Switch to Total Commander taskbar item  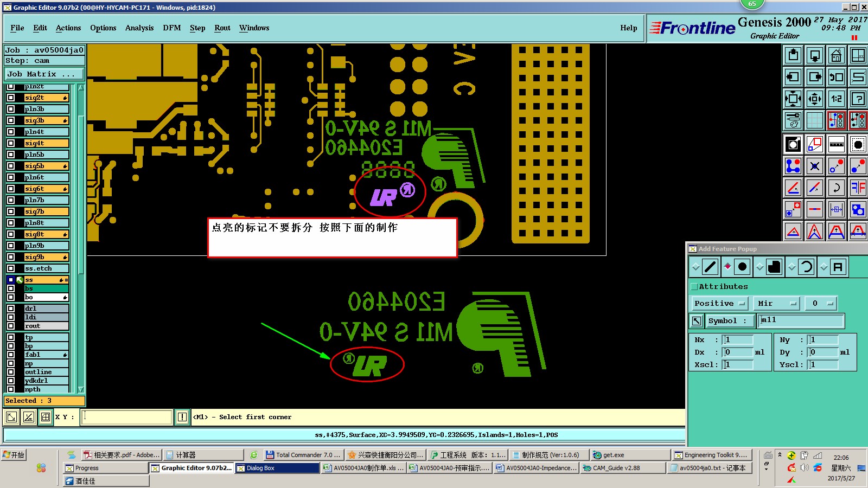pos(303,455)
